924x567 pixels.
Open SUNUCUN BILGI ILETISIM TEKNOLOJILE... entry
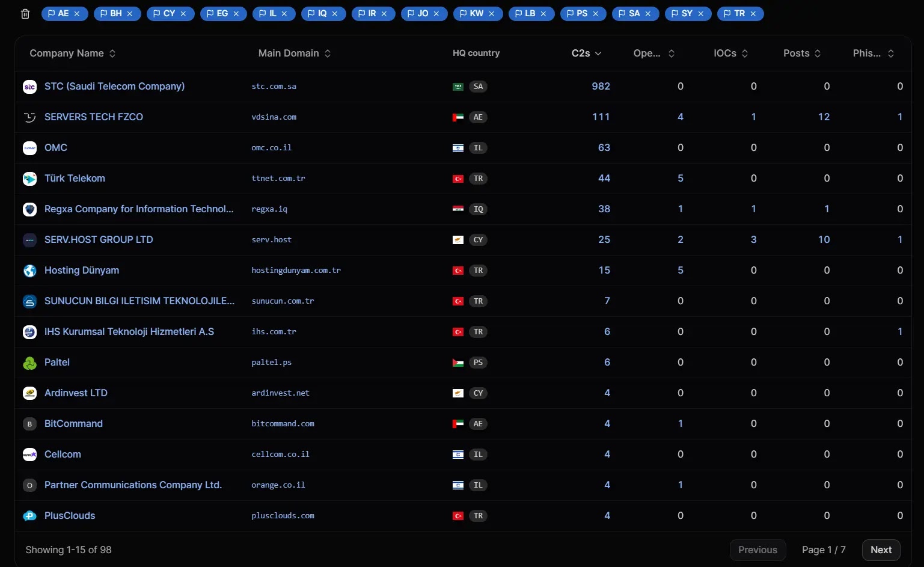(x=139, y=301)
